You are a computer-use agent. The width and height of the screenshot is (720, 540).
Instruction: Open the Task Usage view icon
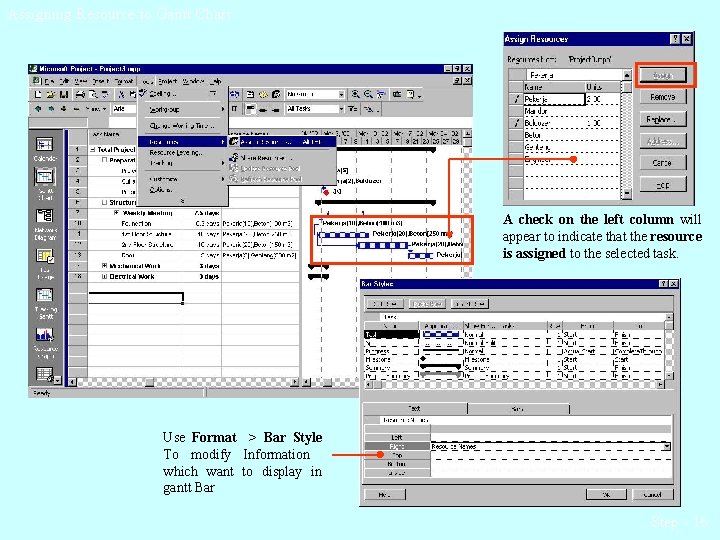[x=45, y=257]
